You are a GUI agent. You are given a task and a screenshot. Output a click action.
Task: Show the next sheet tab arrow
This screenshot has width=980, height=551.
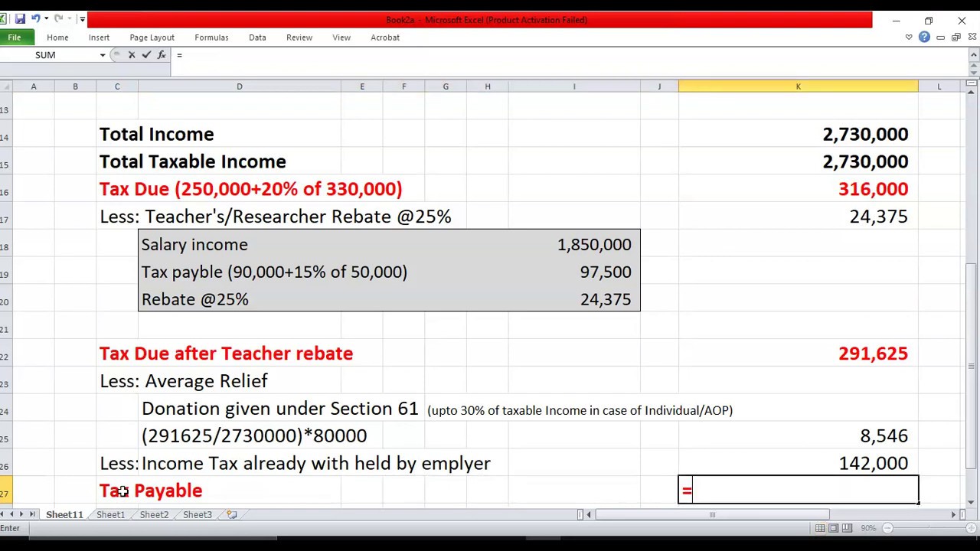point(21,515)
